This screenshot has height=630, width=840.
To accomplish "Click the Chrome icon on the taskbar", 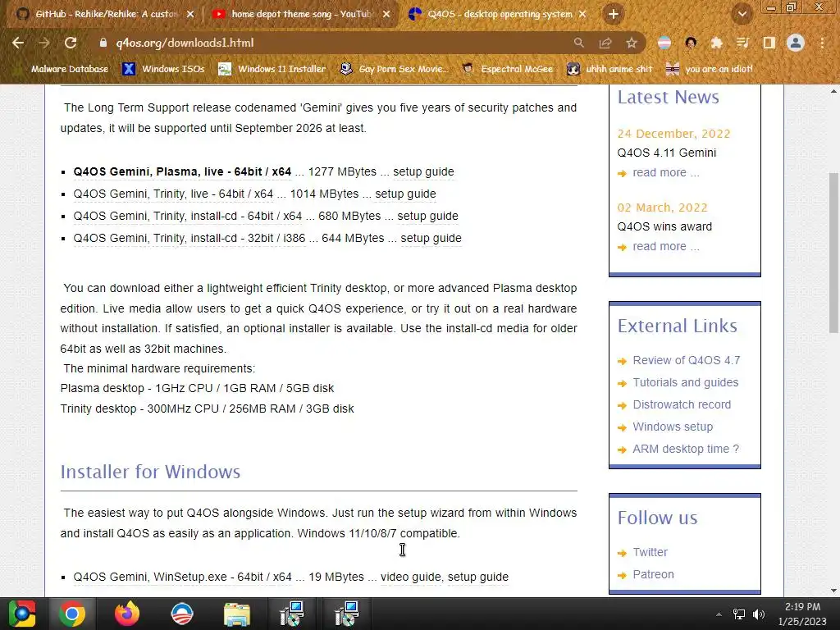I will pos(71,614).
